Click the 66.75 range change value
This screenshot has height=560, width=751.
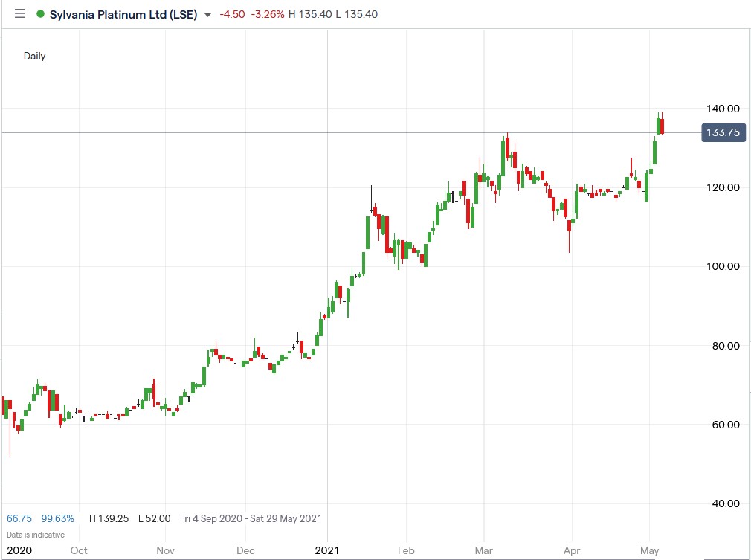point(19,518)
